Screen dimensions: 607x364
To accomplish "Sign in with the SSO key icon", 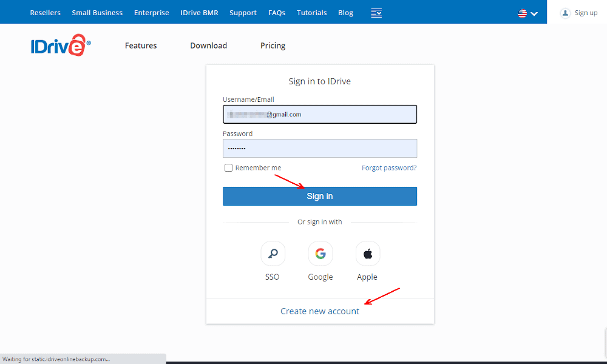I will pyautogui.click(x=273, y=254).
